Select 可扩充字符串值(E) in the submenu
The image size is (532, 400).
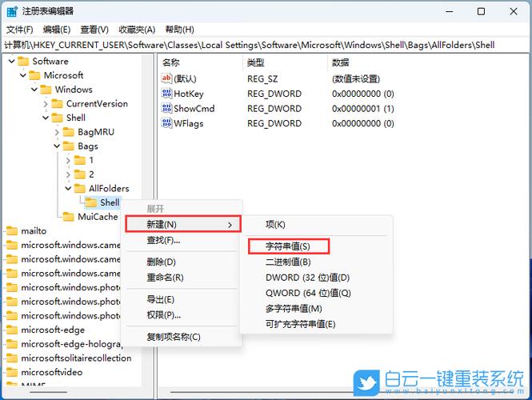[316, 324]
